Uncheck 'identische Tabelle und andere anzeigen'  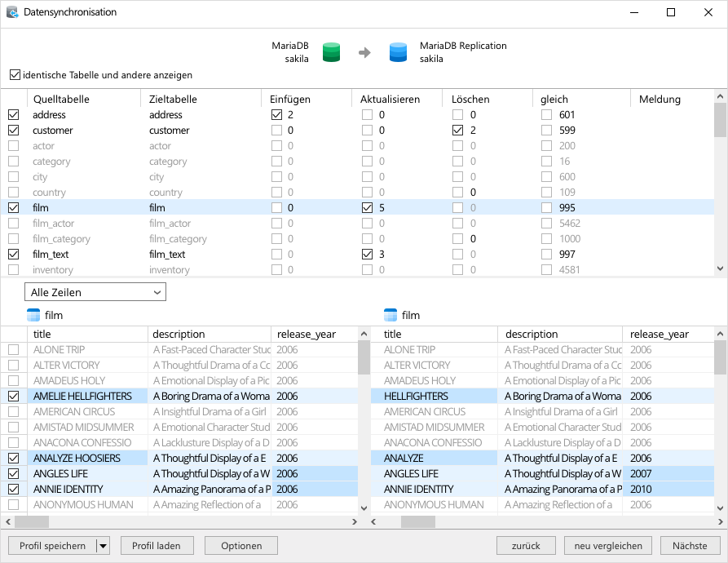15,74
